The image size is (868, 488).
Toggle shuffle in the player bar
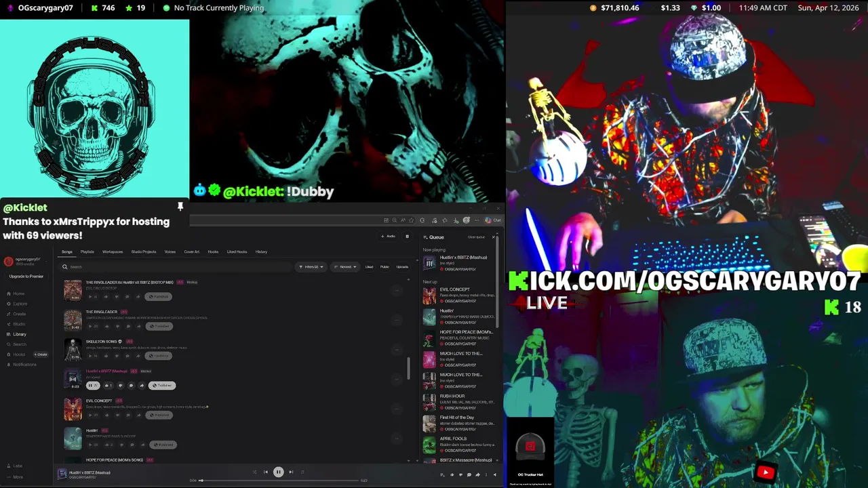tap(255, 472)
